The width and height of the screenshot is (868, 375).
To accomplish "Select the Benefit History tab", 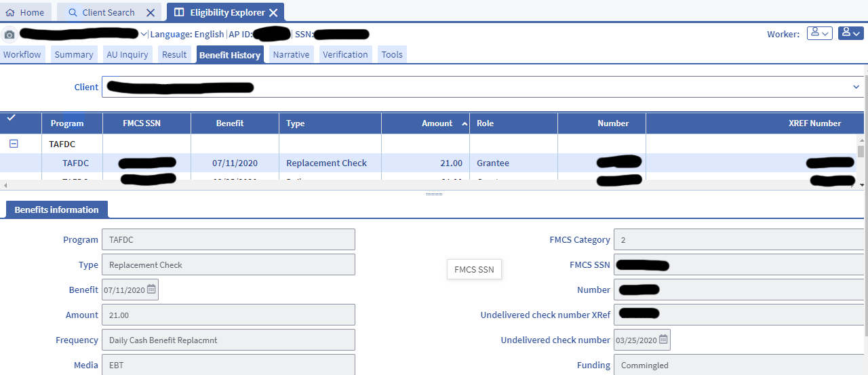I will [x=230, y=55].
